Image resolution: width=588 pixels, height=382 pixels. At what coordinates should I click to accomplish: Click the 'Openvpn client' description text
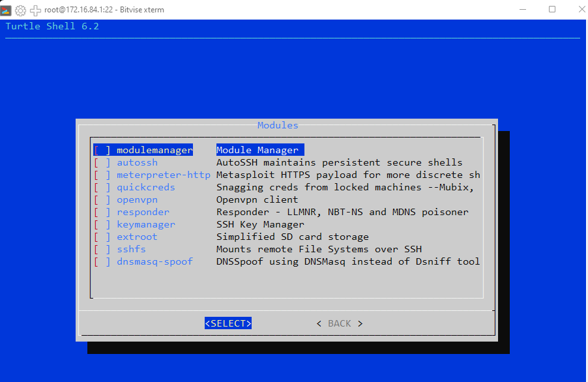257,199
